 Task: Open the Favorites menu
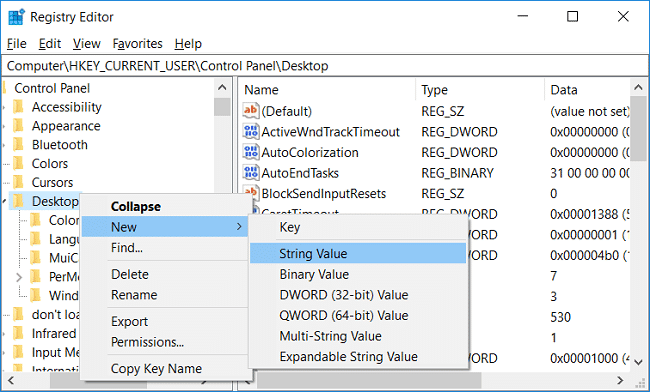point(137,44)
